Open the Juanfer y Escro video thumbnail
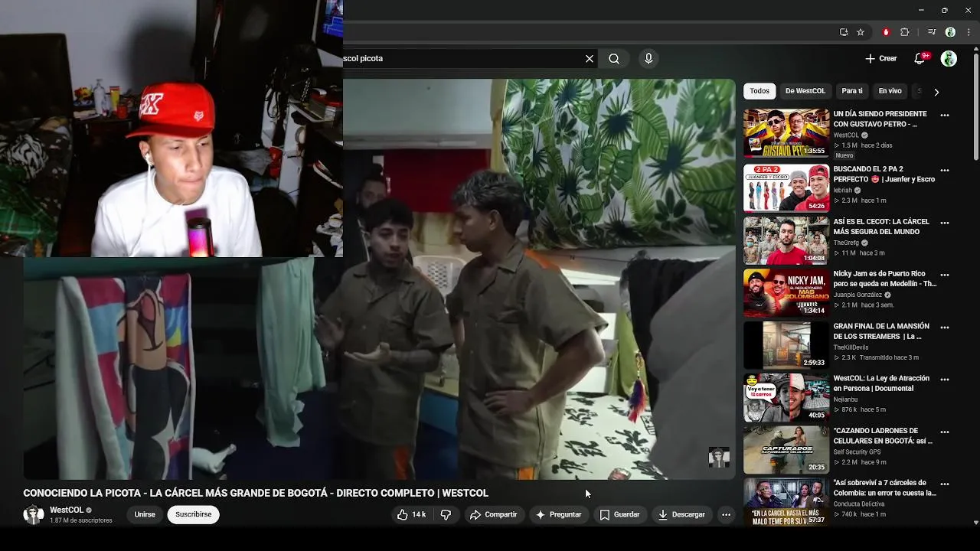This screenshot has width=980, height=551. [x=786, y=187]
